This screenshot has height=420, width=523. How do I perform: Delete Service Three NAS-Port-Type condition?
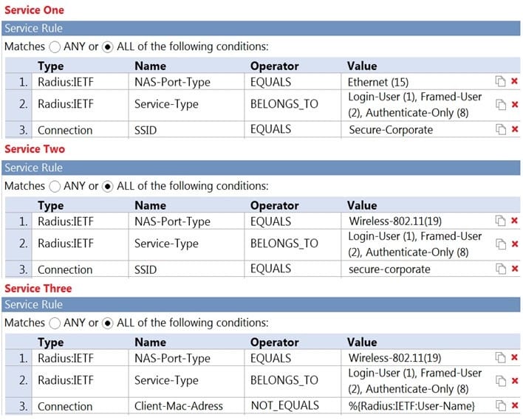pyautogui.click(x=514, y=357)
